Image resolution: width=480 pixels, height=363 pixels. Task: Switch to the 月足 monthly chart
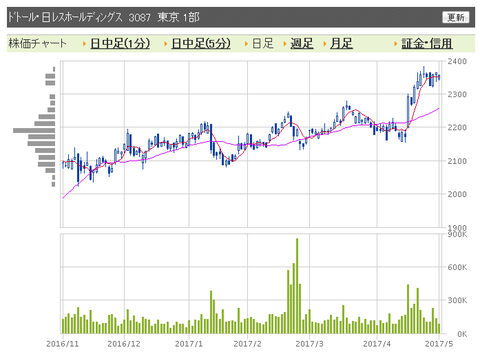pyautogui.click(x=341, y=44)
